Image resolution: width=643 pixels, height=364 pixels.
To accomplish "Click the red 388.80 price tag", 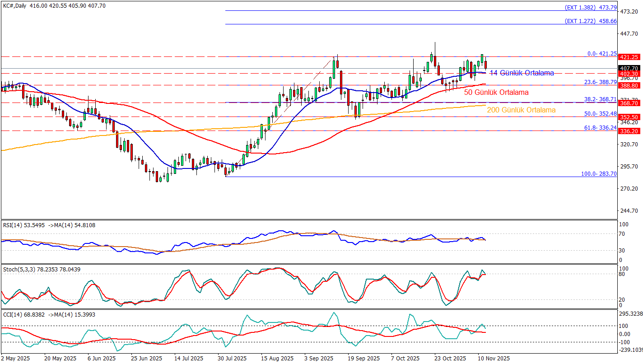I will (630, 85).
